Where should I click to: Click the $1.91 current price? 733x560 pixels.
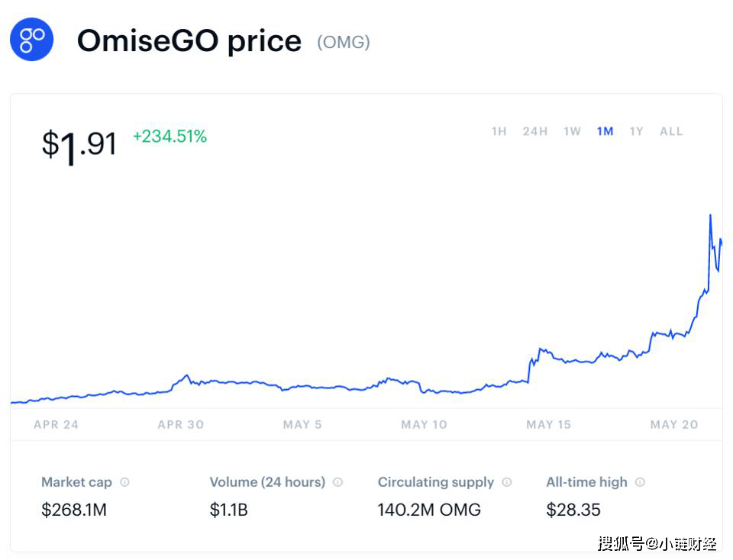[x=79, y=144]
